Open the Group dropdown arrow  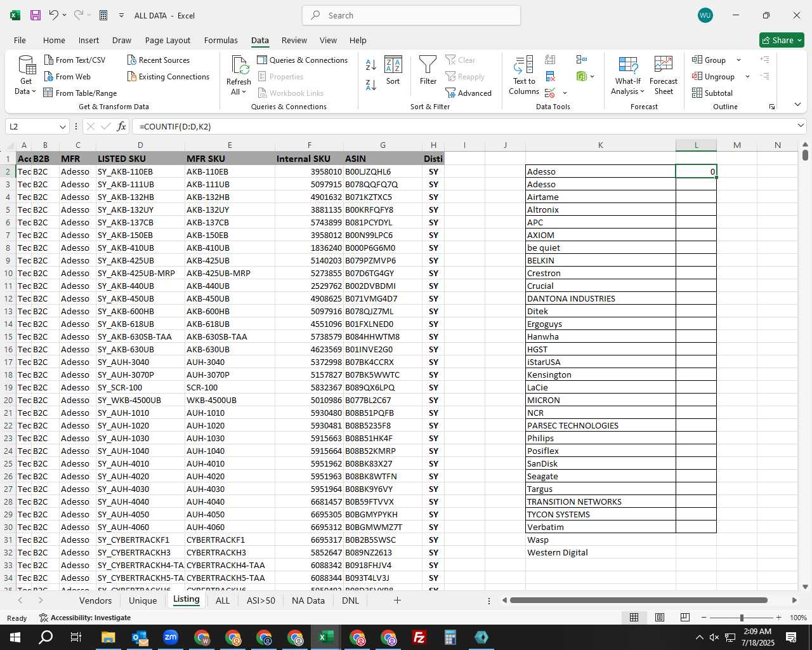(738, 60)
